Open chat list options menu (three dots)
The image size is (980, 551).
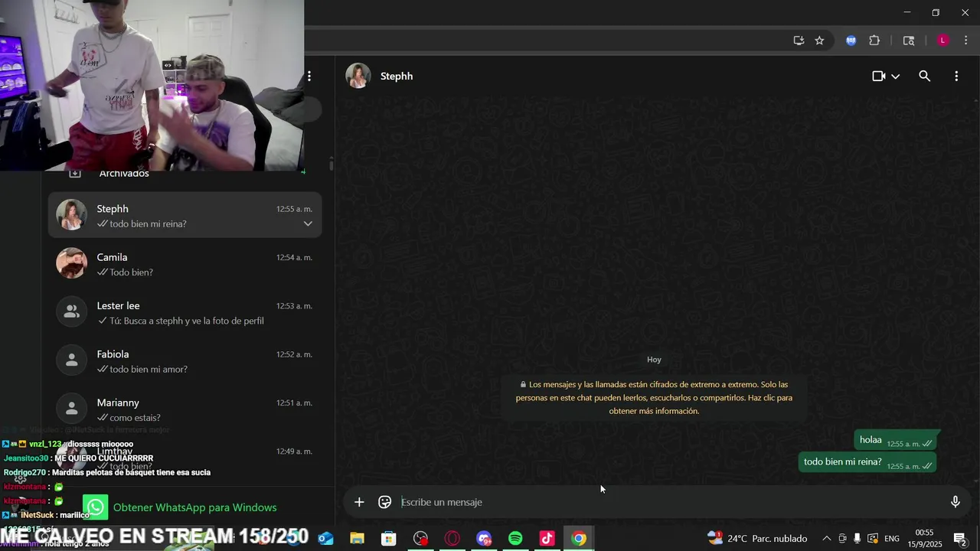click(x=309, y=77)
